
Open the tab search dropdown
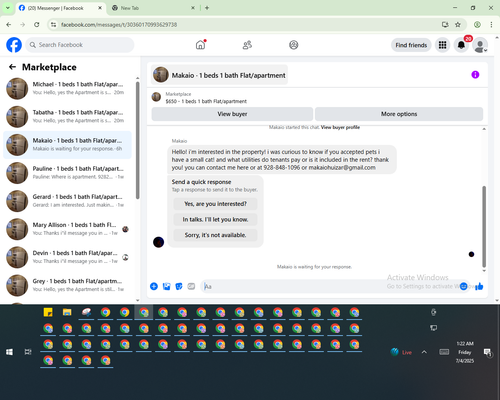(x=8, y=8)
